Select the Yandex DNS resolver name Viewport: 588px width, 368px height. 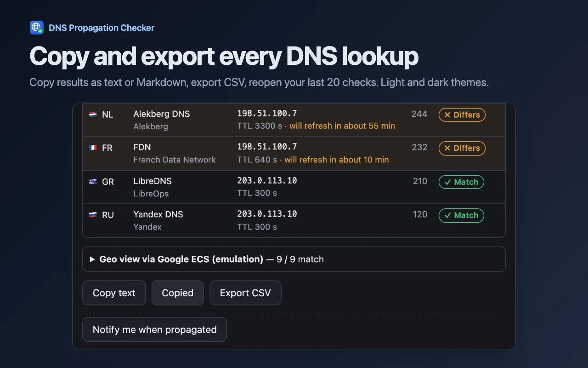point(158,214)
